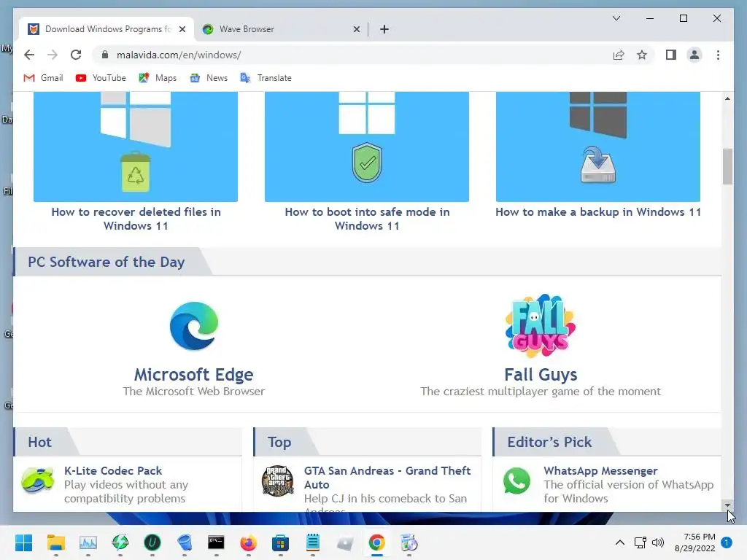Open the green lightning bolt taskbar app
Image resolution: width=747 pixels, height=560 pixels.
[x=120, y=542]
